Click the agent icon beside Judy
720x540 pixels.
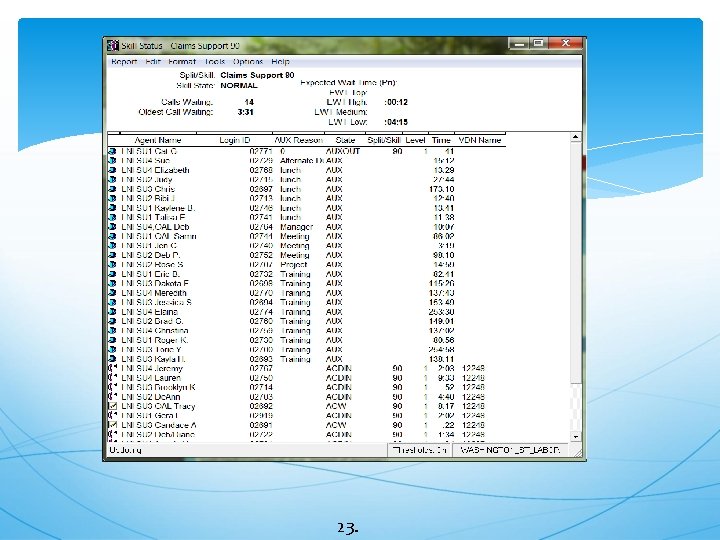[x=112, y=180]
